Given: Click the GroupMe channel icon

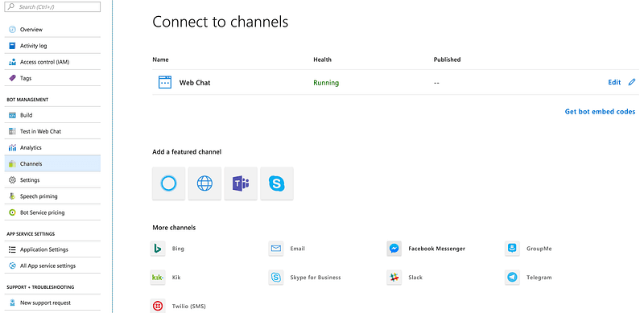Looking at the screenshot, I should [512, 249].
